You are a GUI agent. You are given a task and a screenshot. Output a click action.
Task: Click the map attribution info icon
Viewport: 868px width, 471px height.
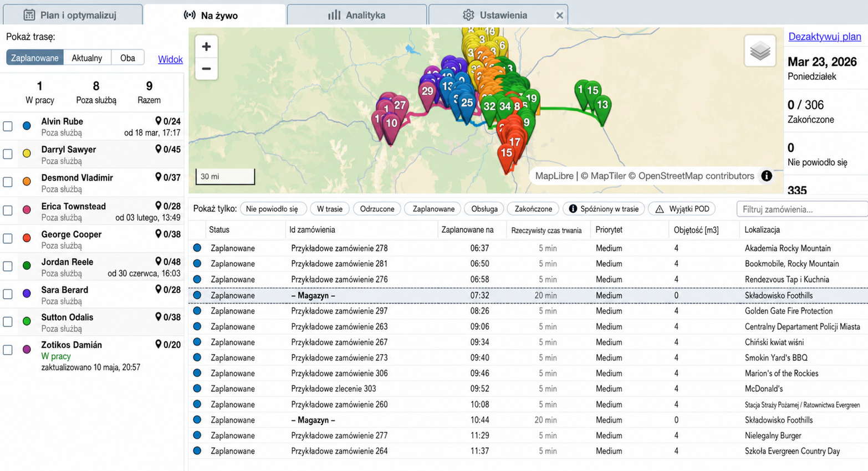coord(767,176)
